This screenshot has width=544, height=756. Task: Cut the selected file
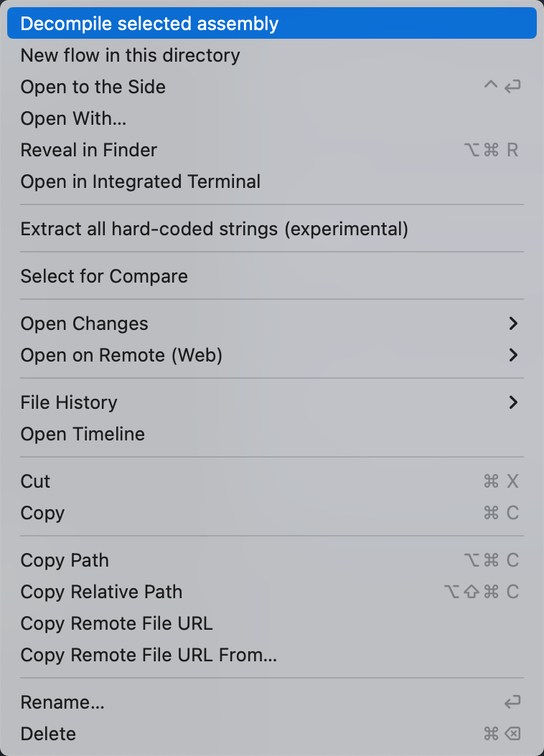point(36,481)
